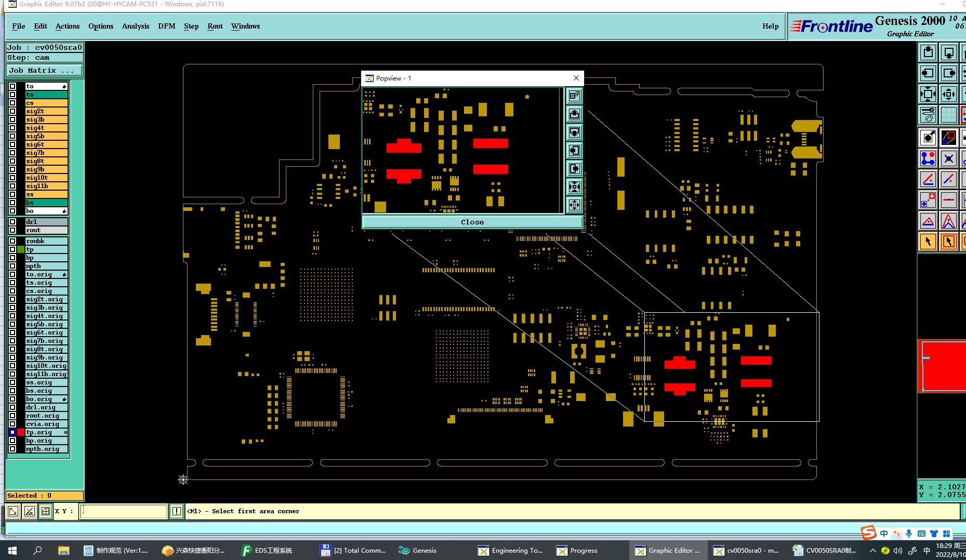Click the X Y coordinate input field

125,511
